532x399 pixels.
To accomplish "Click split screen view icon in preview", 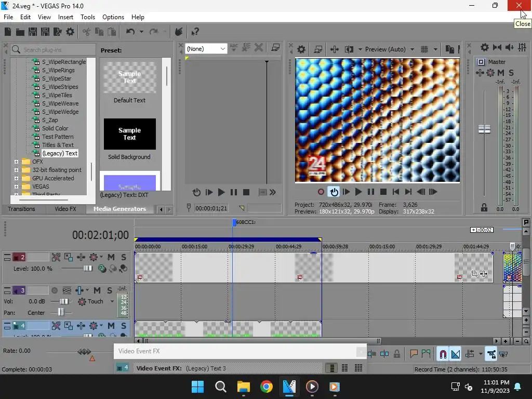I will pos(349,49).
